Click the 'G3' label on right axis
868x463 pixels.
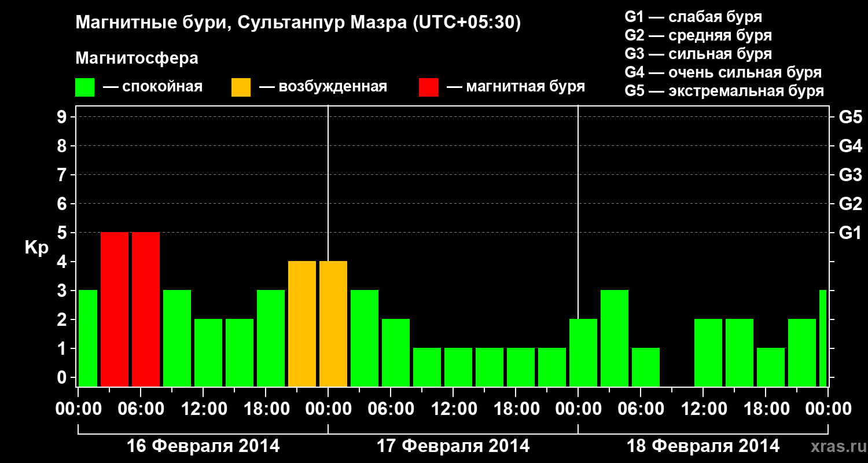click(x=851, y=175)
